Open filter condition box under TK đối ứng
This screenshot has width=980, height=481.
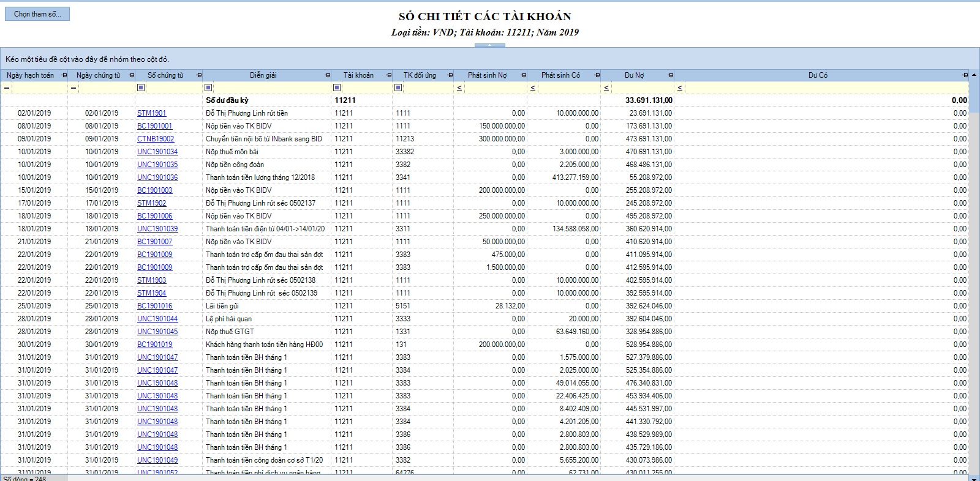[x=398, y=88]
